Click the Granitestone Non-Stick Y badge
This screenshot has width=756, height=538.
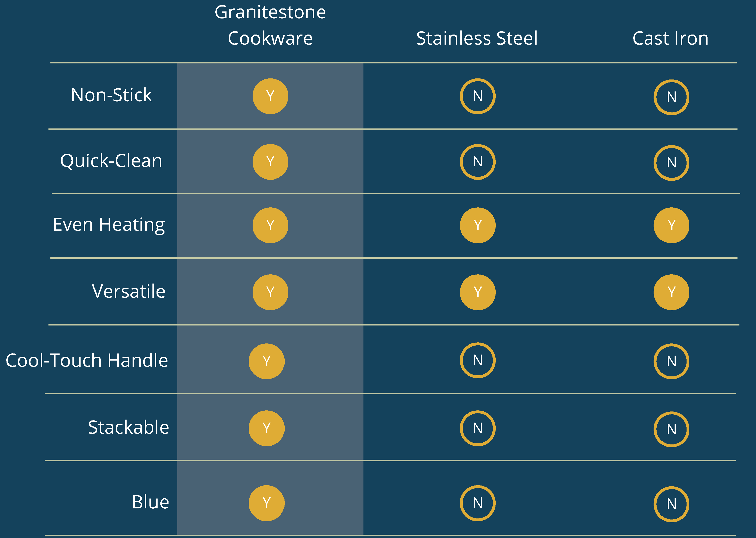click(x=270, y=96)
